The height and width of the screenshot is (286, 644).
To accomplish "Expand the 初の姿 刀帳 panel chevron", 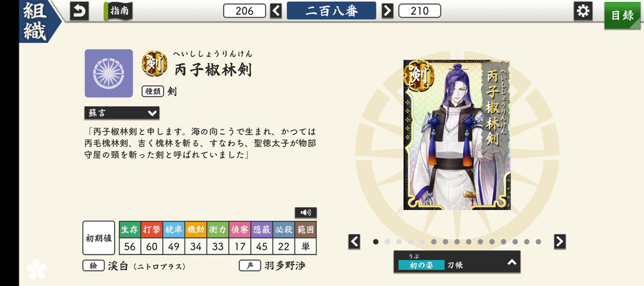I will [512, 262].
